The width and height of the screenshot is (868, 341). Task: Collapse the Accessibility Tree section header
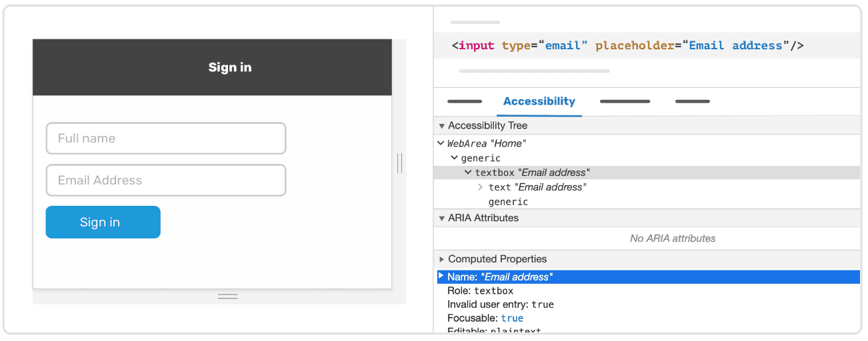click(441, 126)
